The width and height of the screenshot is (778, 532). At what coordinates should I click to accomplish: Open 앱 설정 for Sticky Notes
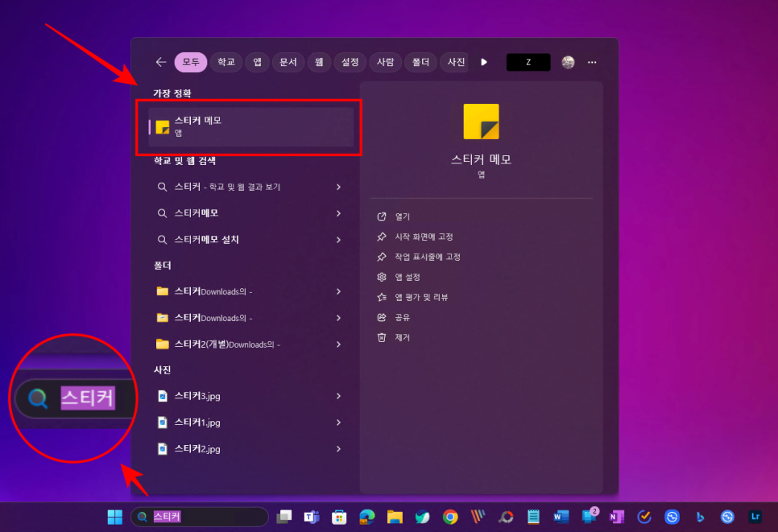point(399,277)
